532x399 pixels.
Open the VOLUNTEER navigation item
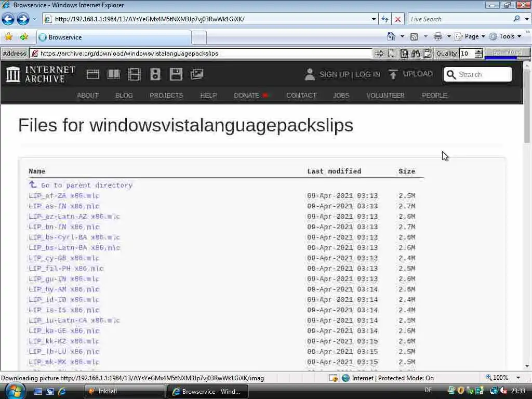point(385,96)
